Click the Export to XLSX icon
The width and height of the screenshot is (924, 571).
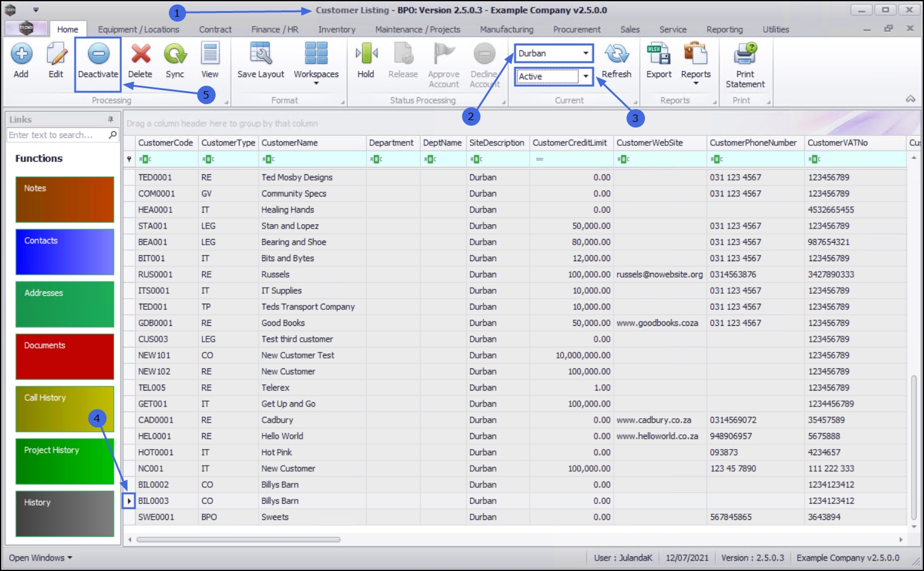[659, 54]
